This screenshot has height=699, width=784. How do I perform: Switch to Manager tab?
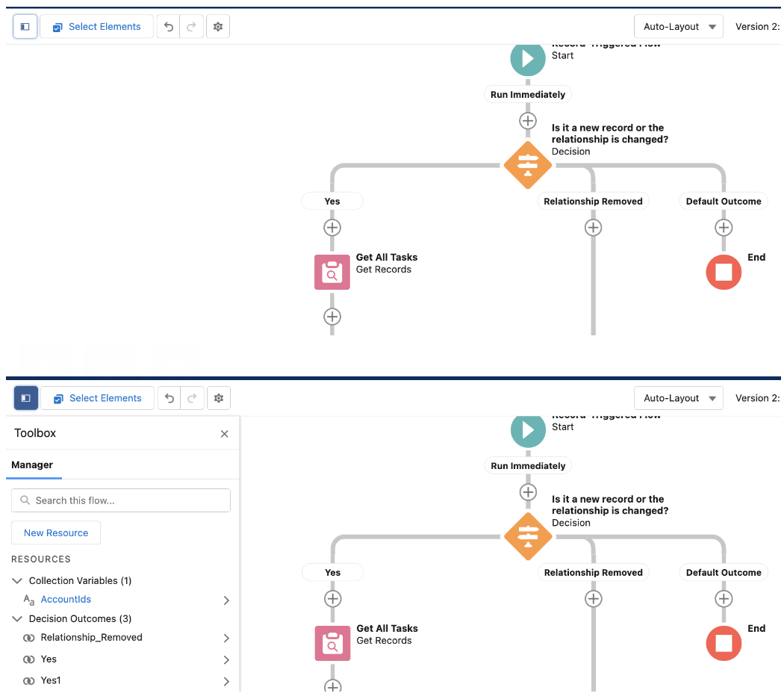pyautogui.click(x=32, y=465)
